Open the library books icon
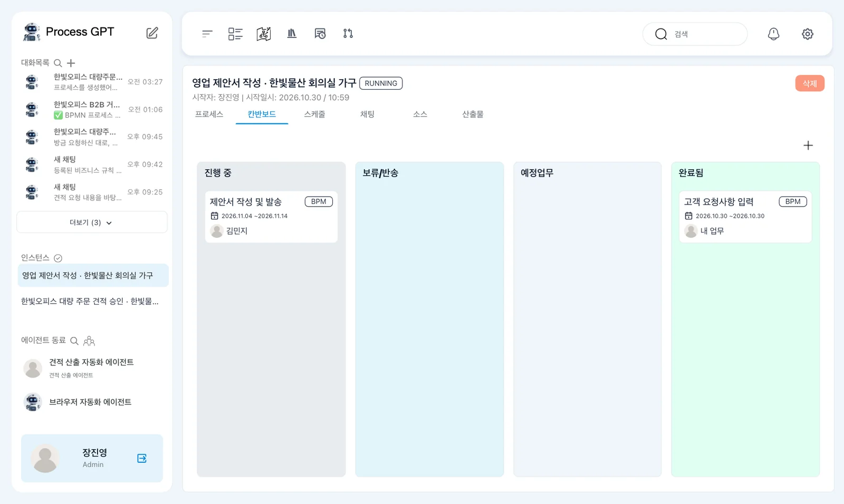Screen dimensions: 844x504 (x=292, y=34)
